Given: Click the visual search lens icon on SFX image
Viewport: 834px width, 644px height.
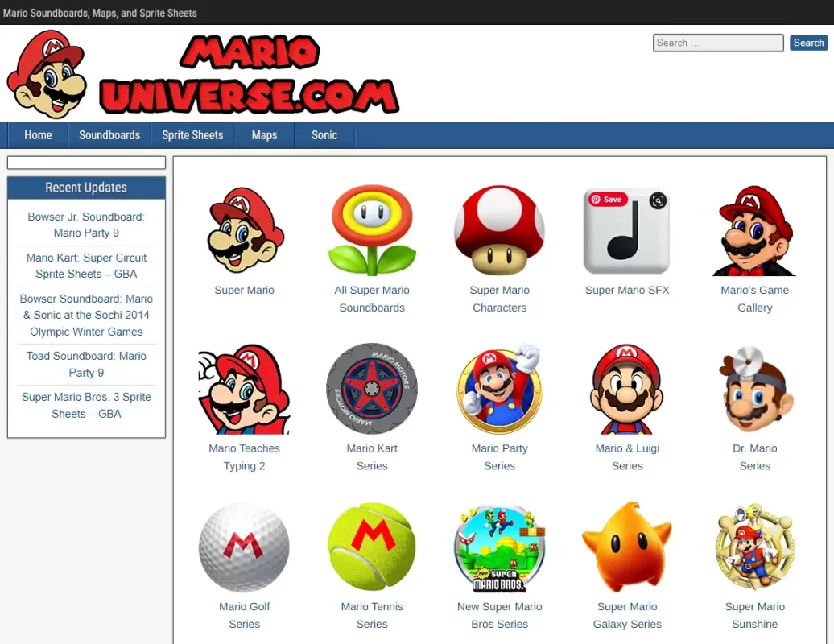Looking at the screenshot, I should pos(658,200).
